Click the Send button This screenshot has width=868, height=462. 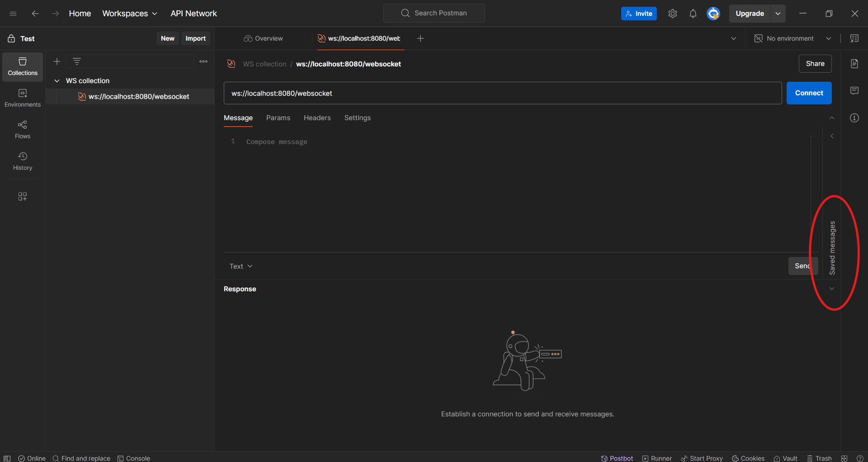[x=803, y=266]
